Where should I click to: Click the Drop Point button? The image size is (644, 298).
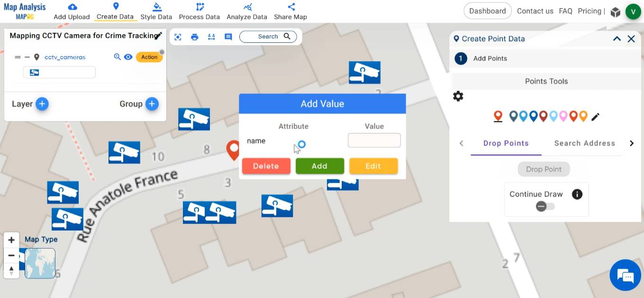click(544, 169)
